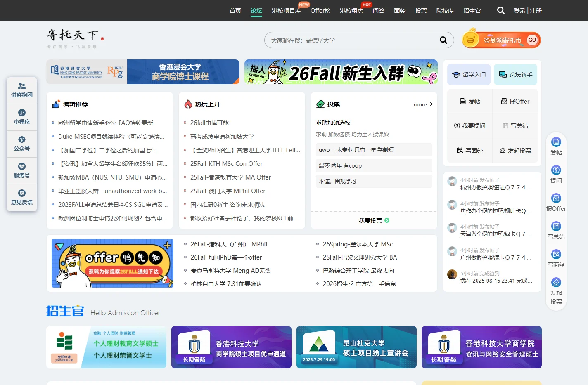Open post 柏林自由大学 7.31前要确认

coord(226,284)
